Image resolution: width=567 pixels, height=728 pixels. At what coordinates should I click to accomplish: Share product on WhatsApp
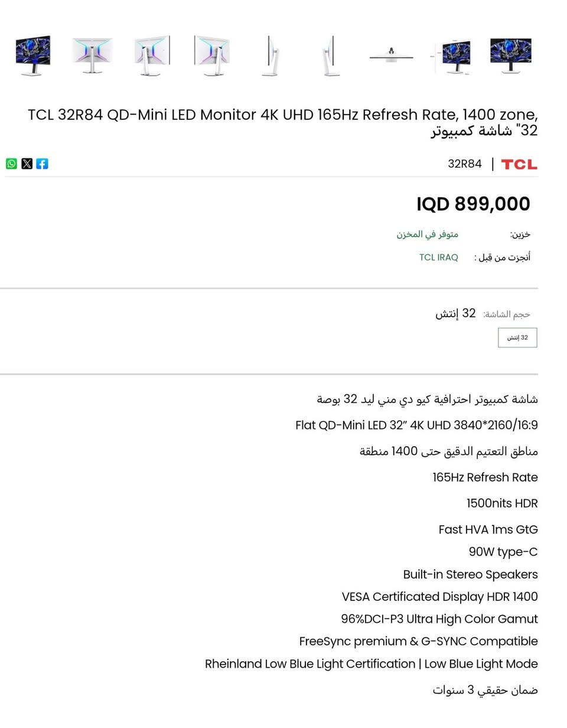pyautogui.click(x=11, y=164)
